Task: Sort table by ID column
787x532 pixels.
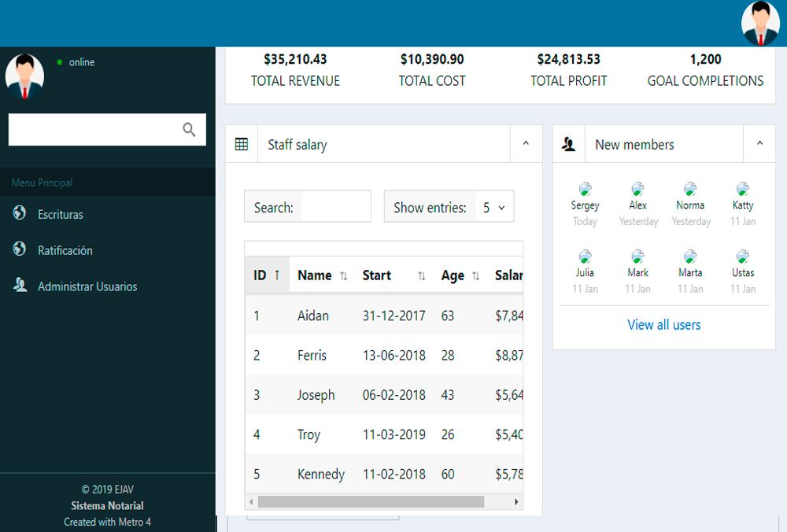Action: (267, 275)
